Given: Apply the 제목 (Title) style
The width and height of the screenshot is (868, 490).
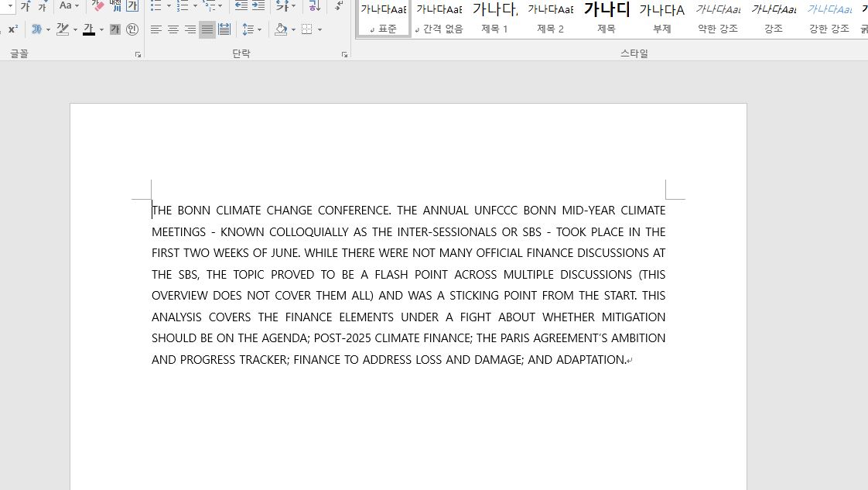Looking at the screenshot, I should pos(607,19).
